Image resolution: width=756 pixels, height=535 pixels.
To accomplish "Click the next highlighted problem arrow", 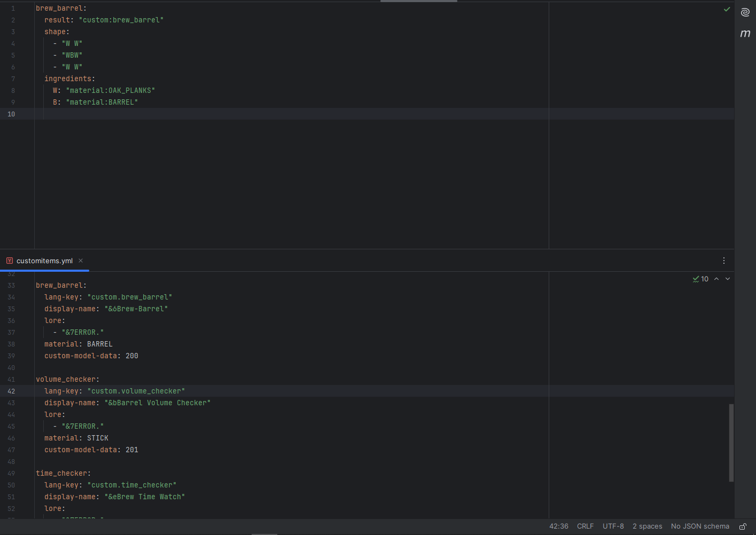I will (x=727, y=278).
